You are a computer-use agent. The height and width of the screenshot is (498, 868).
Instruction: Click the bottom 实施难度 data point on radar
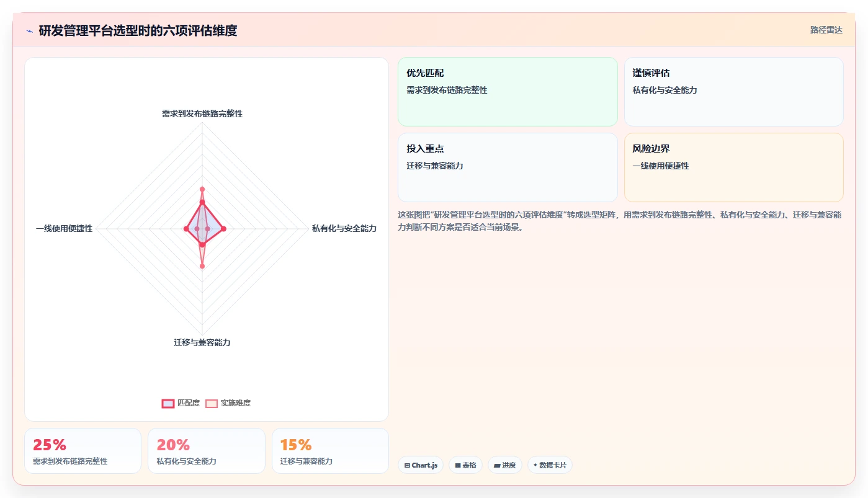[x=202, y=266]
